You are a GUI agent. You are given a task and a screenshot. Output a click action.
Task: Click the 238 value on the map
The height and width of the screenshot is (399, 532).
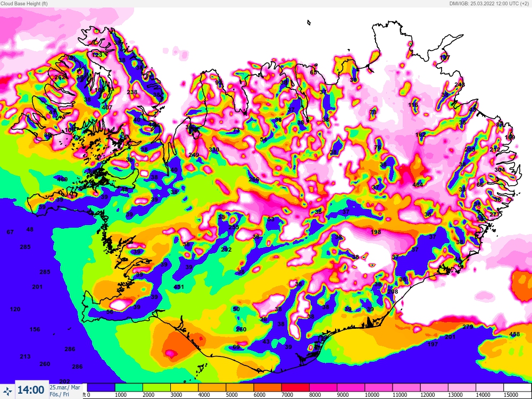click(x=132, y=92)
